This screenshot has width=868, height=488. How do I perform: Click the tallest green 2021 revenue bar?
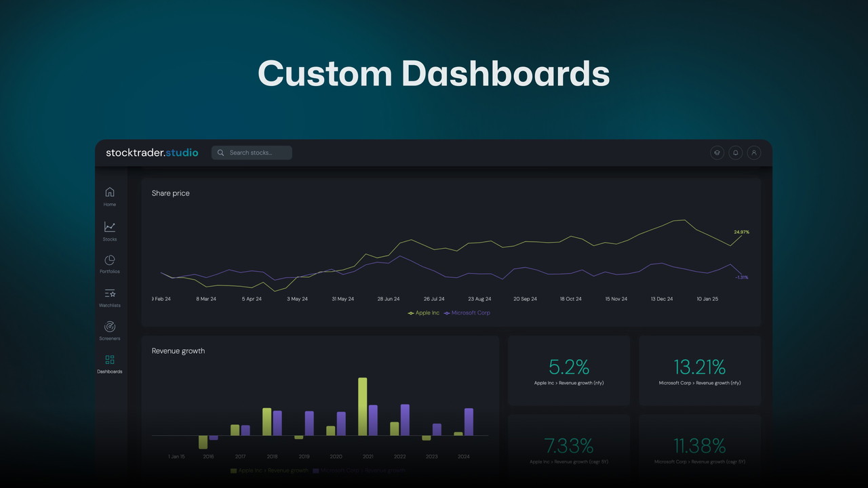[x=363, y=407]
